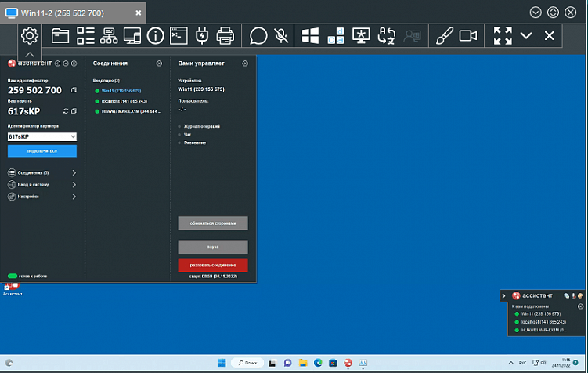Screen dimensions: 588x373
Task: Toggle full screen mode with arrows icon
Action: coord(503,35)
